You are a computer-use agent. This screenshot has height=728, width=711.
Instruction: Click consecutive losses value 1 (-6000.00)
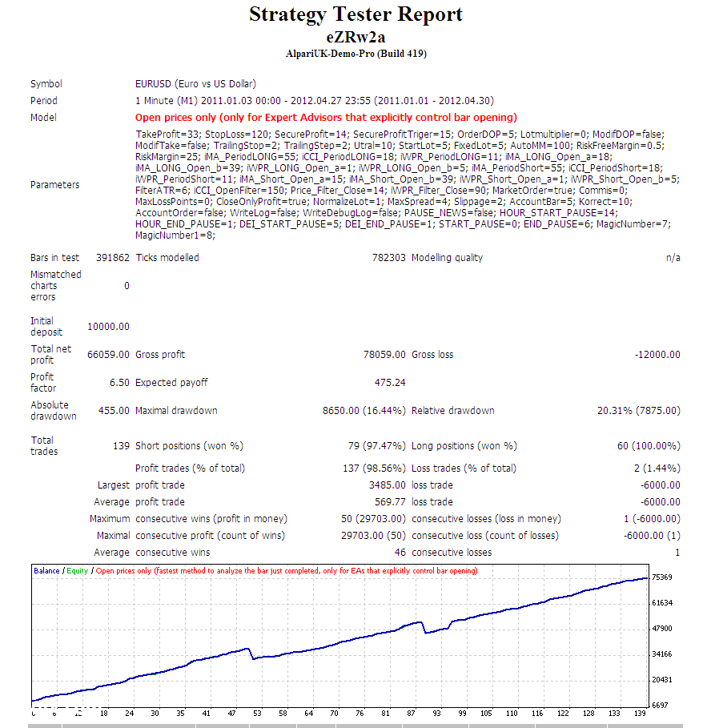click(652, 519)
